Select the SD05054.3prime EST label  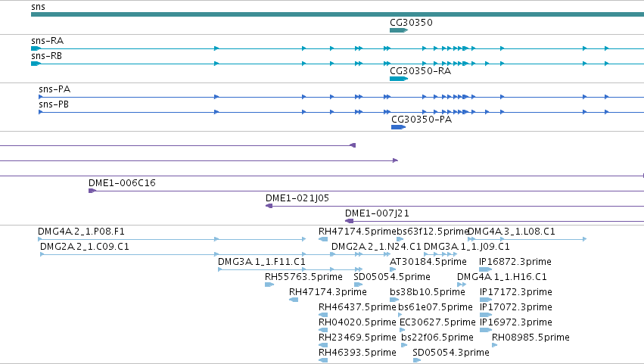451,353
